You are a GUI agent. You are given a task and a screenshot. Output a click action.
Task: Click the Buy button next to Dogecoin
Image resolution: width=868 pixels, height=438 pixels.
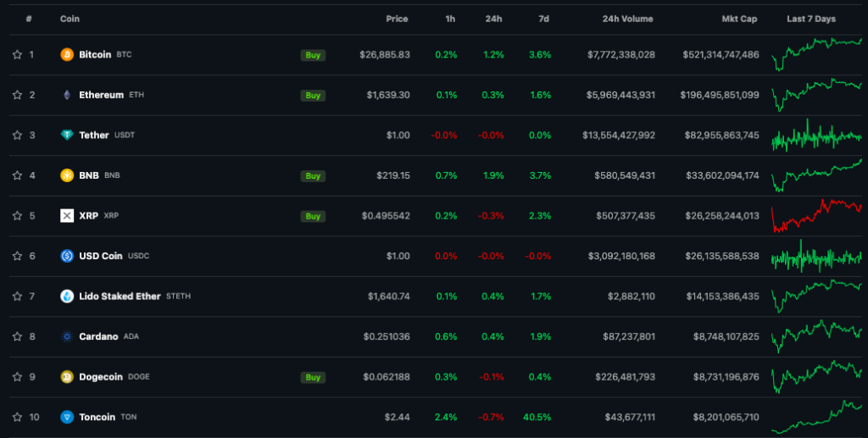point(313,377)
